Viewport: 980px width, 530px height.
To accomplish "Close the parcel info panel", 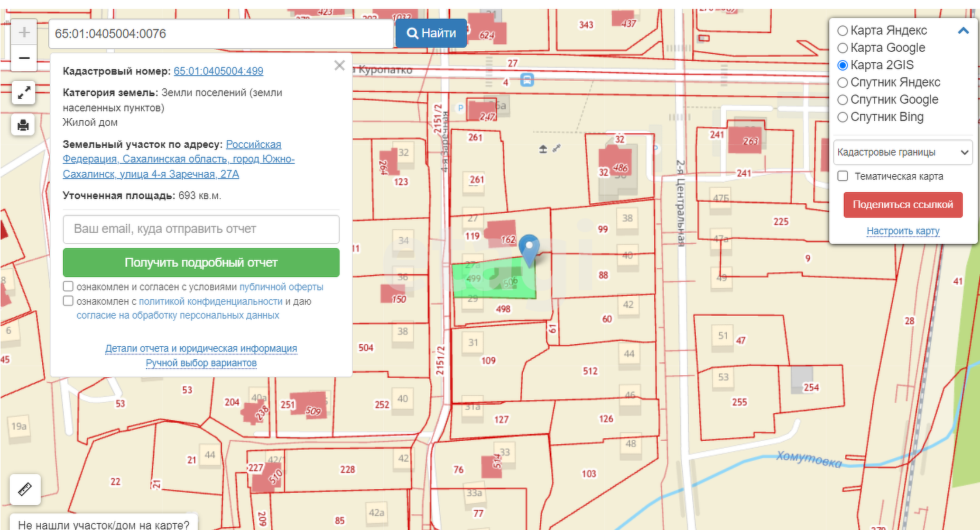I will tap(339, 66).
